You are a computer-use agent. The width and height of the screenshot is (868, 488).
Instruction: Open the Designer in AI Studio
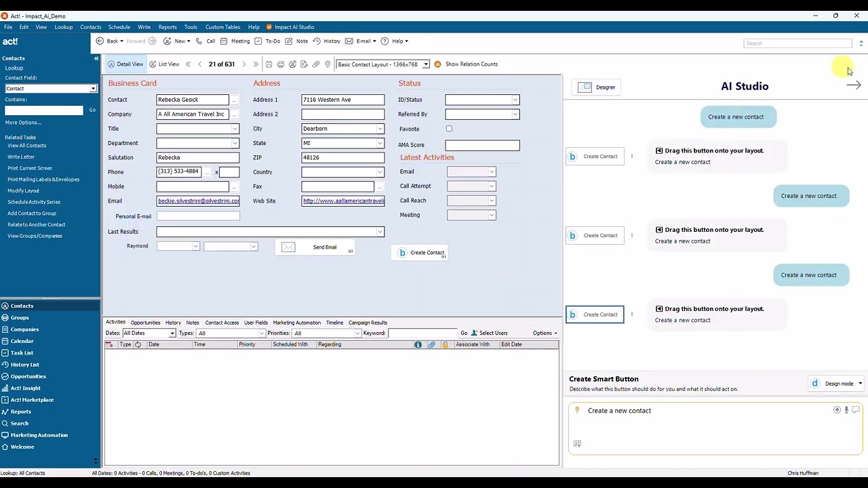click(x=597, y=87)
